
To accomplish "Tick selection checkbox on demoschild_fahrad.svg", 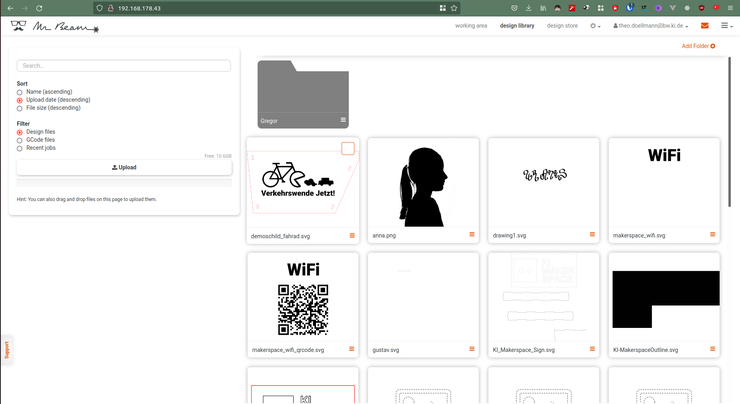I will pos(348,148).
